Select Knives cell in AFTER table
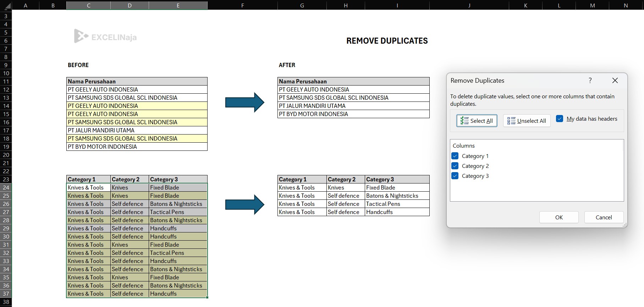Viewport: 644px width, 307px height. point(346,187)
